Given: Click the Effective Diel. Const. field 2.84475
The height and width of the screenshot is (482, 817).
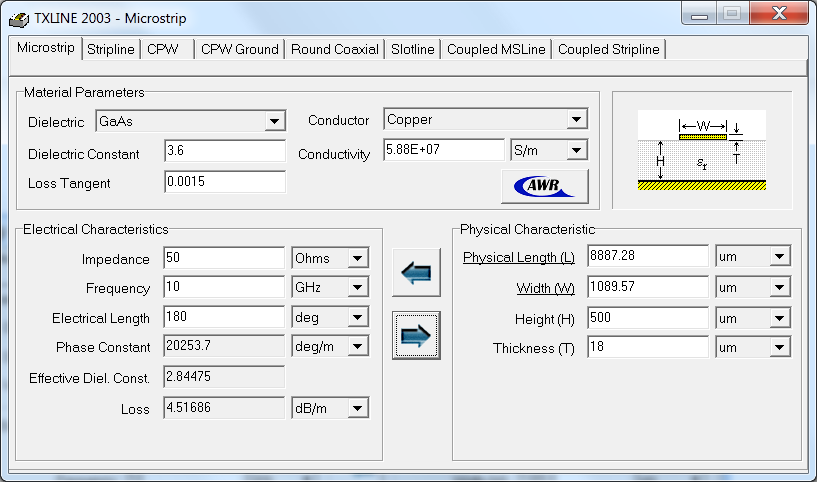Looking at the screenshot, I should coord(224,377).
